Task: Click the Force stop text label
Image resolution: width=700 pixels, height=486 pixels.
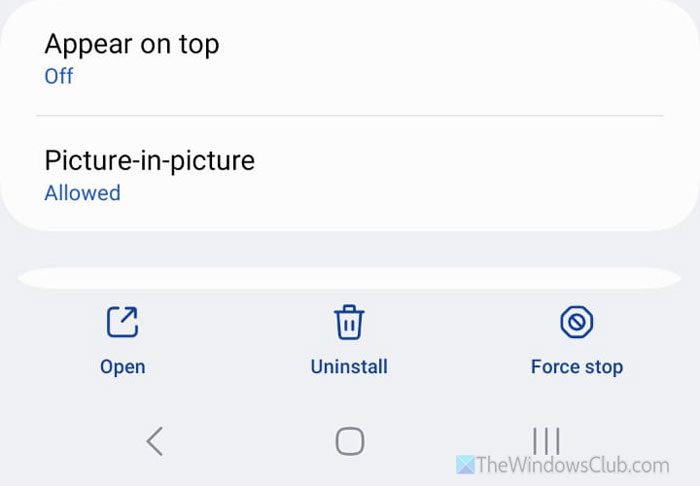Action: [576, 367]
